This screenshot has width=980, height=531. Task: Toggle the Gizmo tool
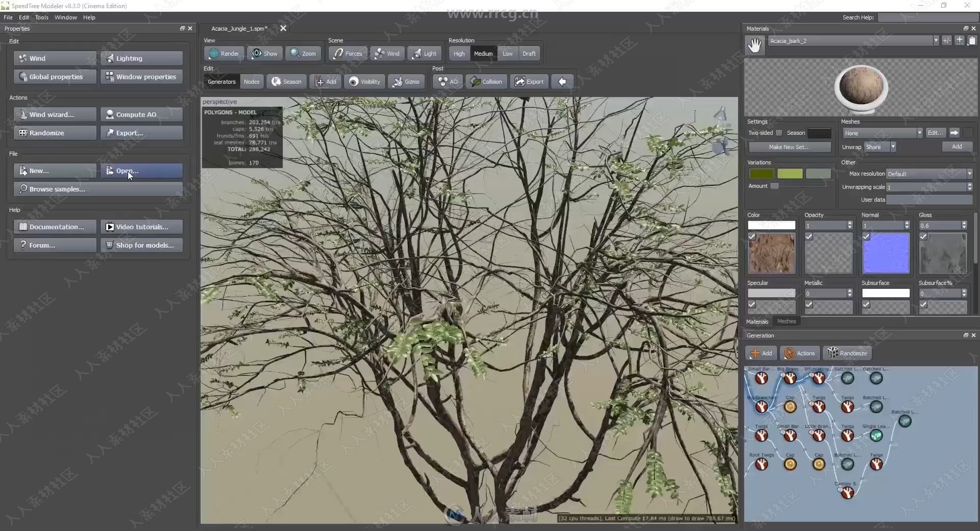click(406, 82)
